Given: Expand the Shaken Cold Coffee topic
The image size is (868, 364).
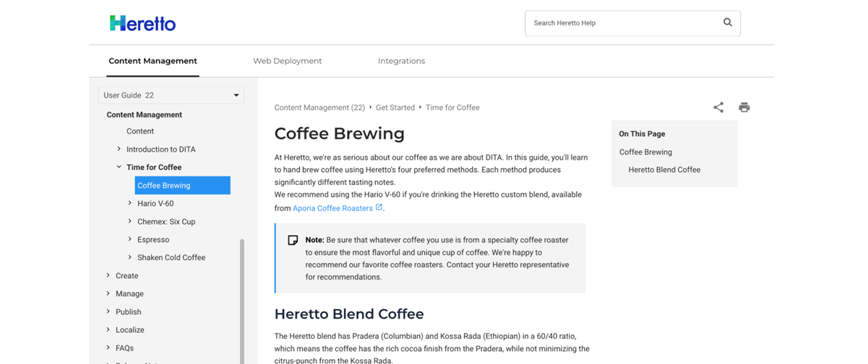Looking at the screenshot, I should coord(130,258).
